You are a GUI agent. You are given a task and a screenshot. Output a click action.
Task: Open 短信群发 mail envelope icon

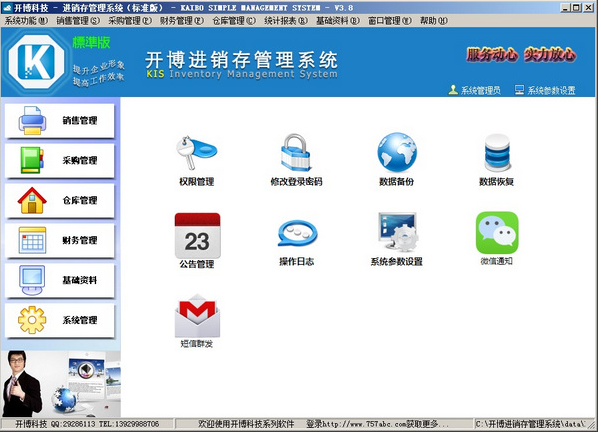[x=197, y=315]
